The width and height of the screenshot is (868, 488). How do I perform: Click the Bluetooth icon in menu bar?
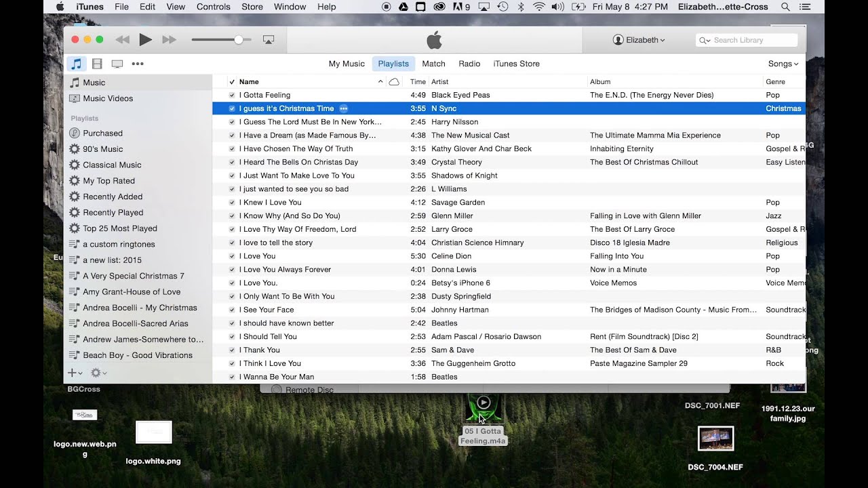click(x=521, y=7)
